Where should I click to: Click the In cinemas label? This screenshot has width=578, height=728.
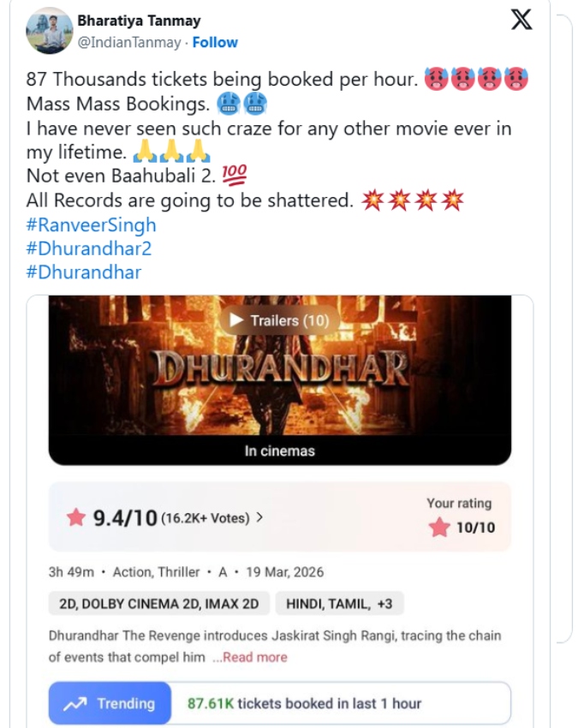tap(279, 451)
